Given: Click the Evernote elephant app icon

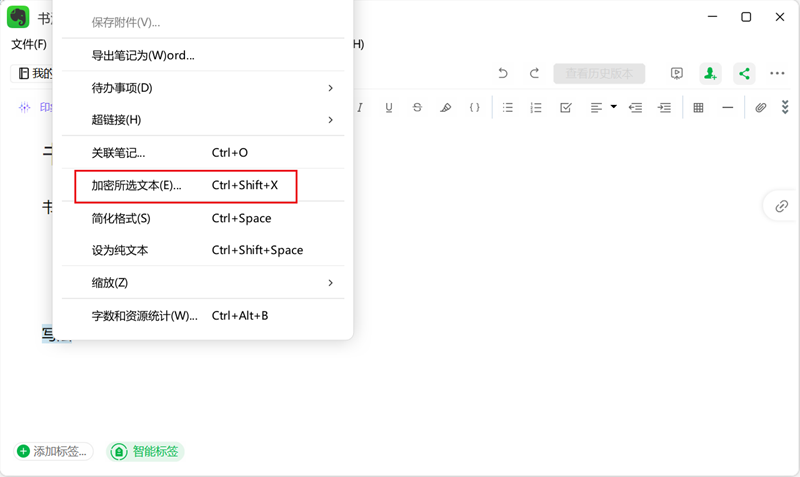Looking at the screenshot, I should [18, 16].
